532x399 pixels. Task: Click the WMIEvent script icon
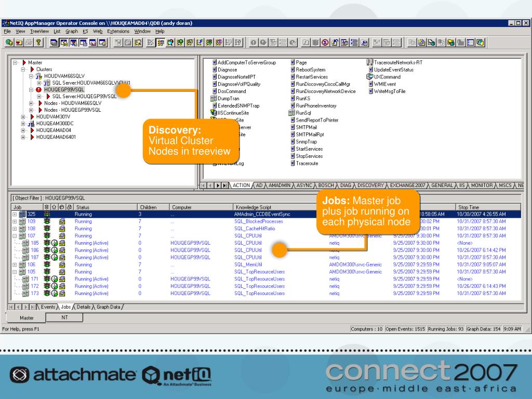[x=371, y=84]
